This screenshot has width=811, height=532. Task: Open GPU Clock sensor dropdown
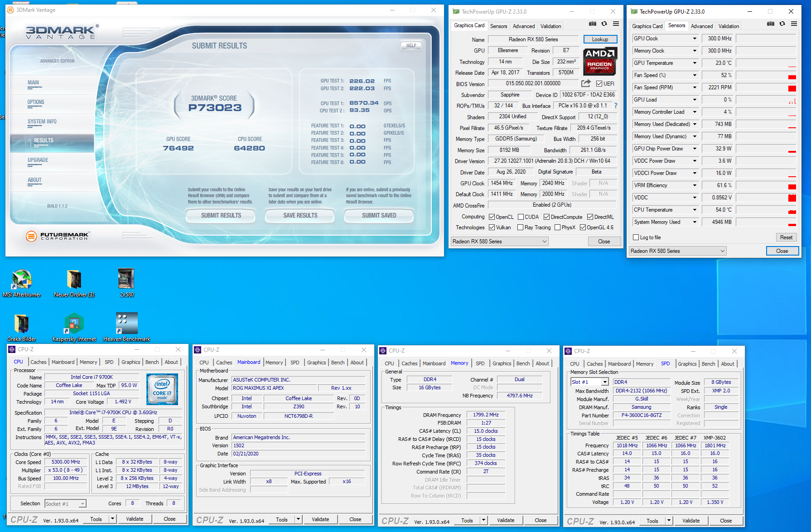click(x=695, y=39)
